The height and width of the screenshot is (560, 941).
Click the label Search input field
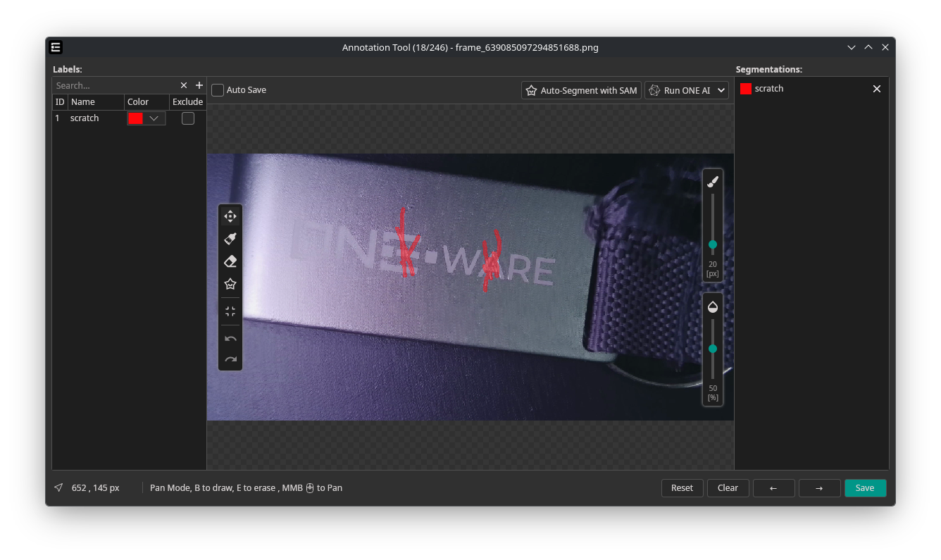[114, 85]
